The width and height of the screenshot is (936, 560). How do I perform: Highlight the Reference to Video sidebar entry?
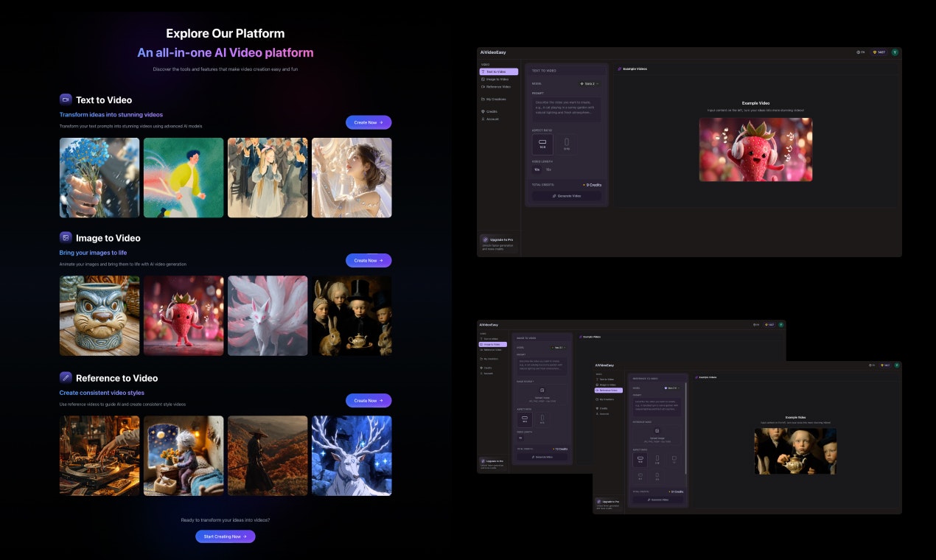pos(608,391)
